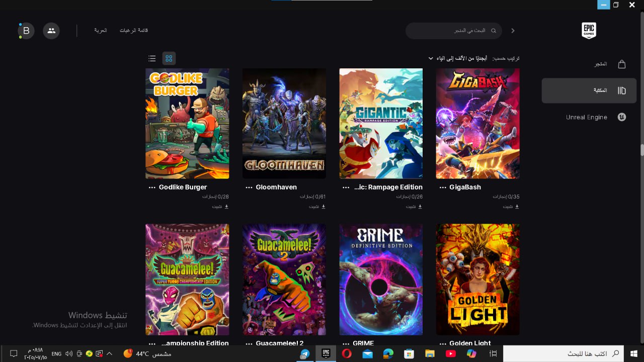Open the Godlike Burger cover thumbnail
This screenshot has height=362, width=644.
pos(187,124)
